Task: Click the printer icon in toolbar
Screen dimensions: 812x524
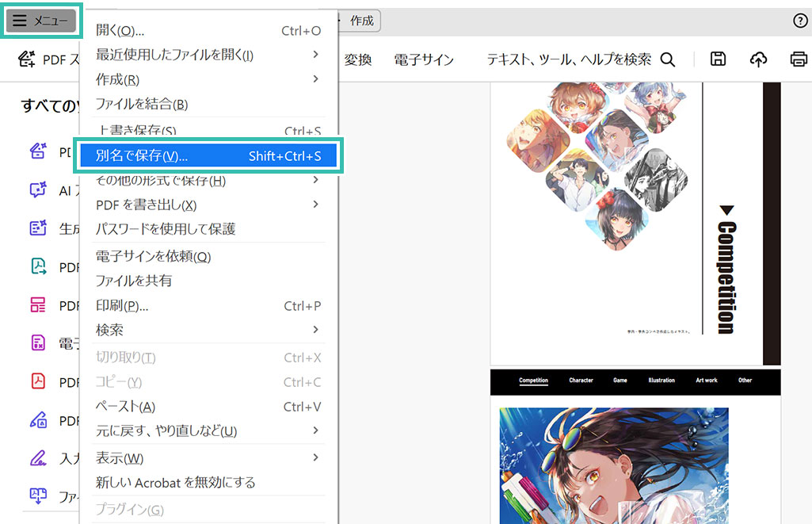Action: tap(799, 59)
